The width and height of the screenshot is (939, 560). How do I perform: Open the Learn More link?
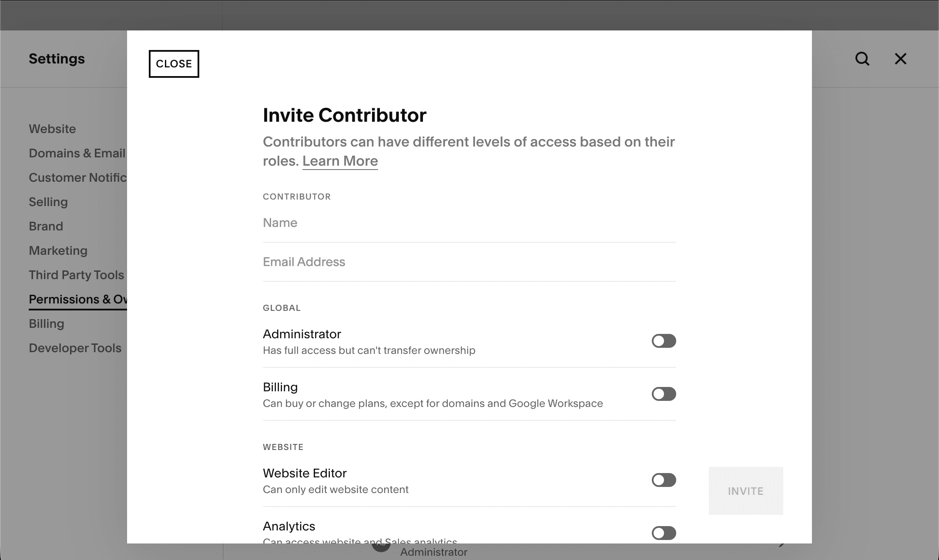coord(340,160)
